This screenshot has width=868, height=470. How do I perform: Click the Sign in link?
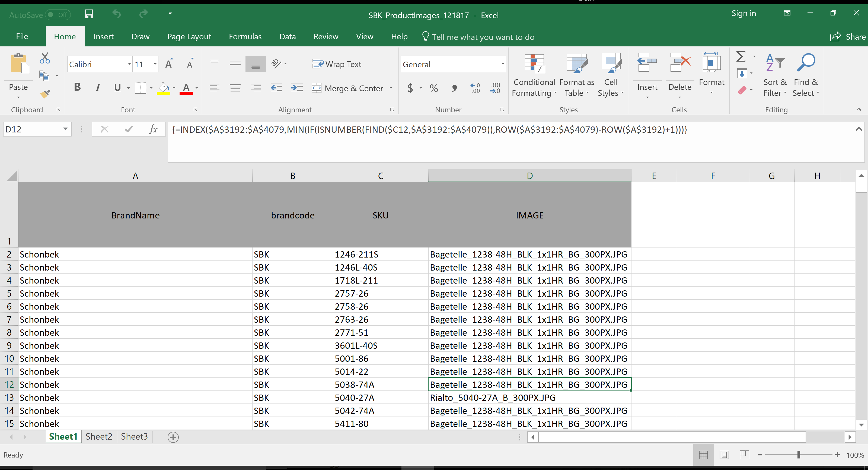[x=744, y=14]
